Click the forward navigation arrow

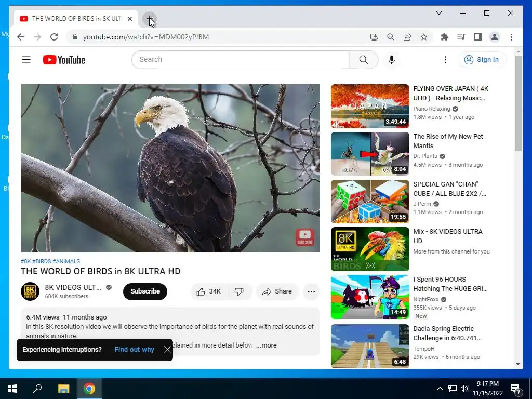pos(37,37)
